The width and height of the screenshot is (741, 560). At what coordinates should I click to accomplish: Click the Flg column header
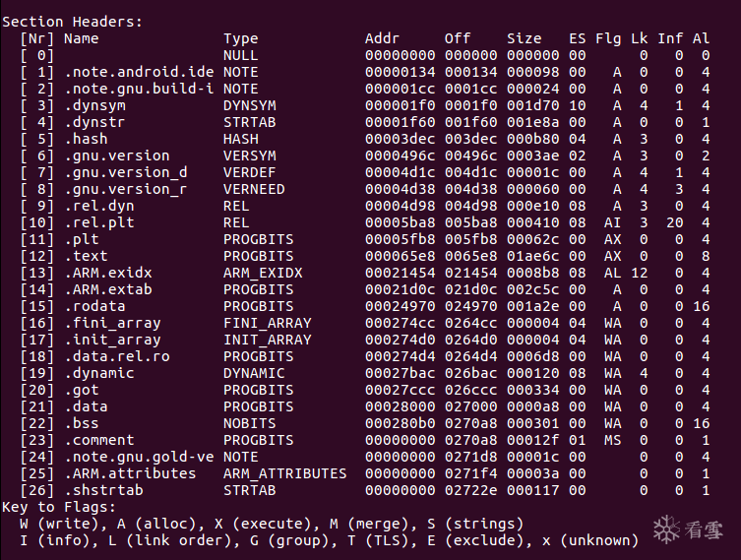coord(608,38)
